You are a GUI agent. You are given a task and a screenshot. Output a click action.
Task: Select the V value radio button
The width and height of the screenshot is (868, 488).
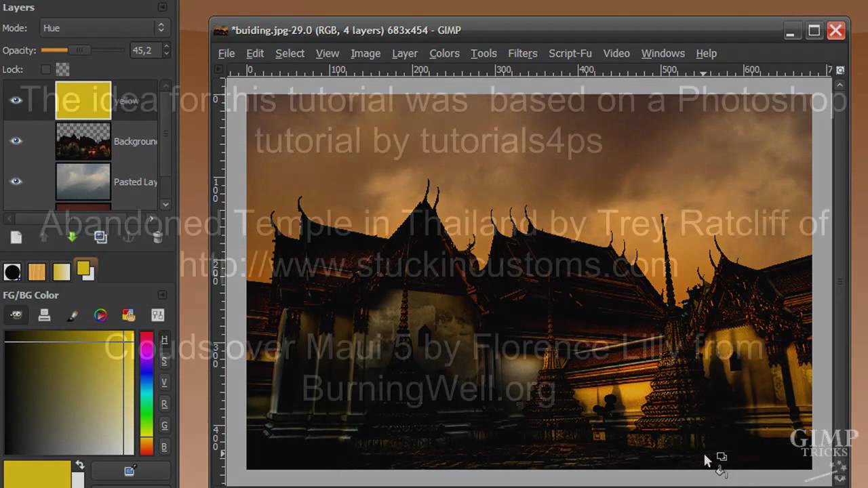point(164,382)
